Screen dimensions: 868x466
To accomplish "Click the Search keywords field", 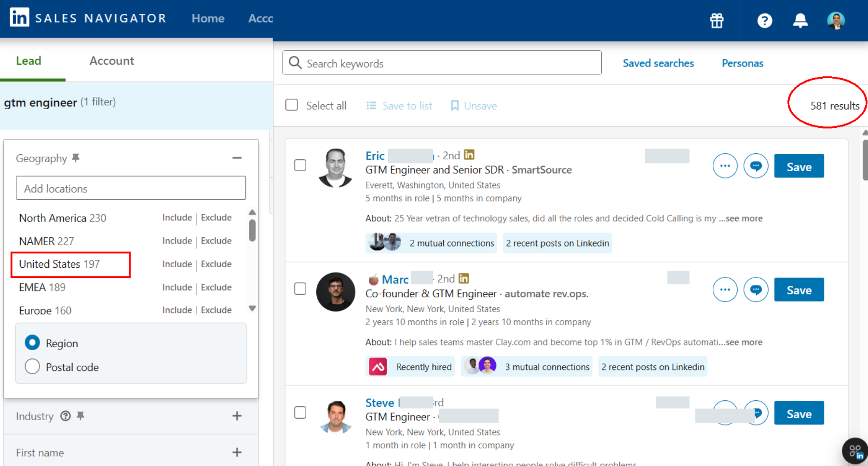I will coord(442,63).
